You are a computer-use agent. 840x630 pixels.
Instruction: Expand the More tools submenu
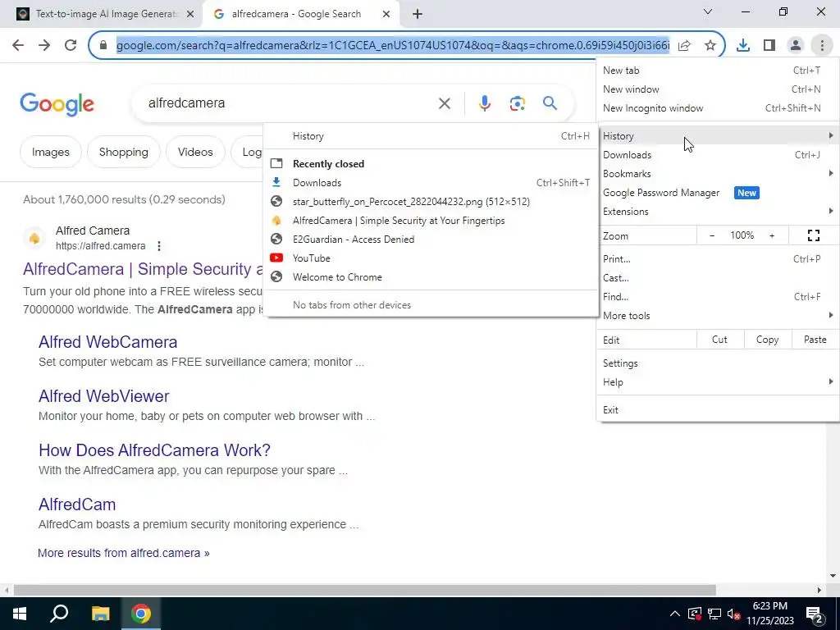click(718, 316)
